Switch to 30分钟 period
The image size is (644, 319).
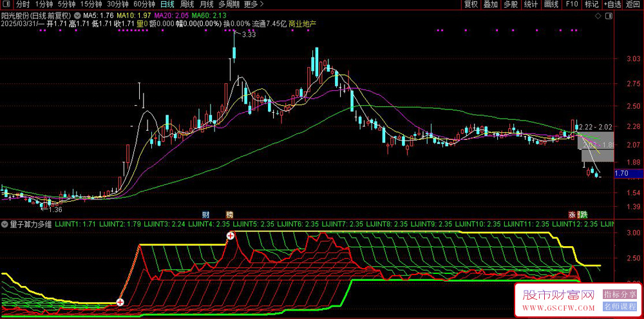click(x=117, y=5)
